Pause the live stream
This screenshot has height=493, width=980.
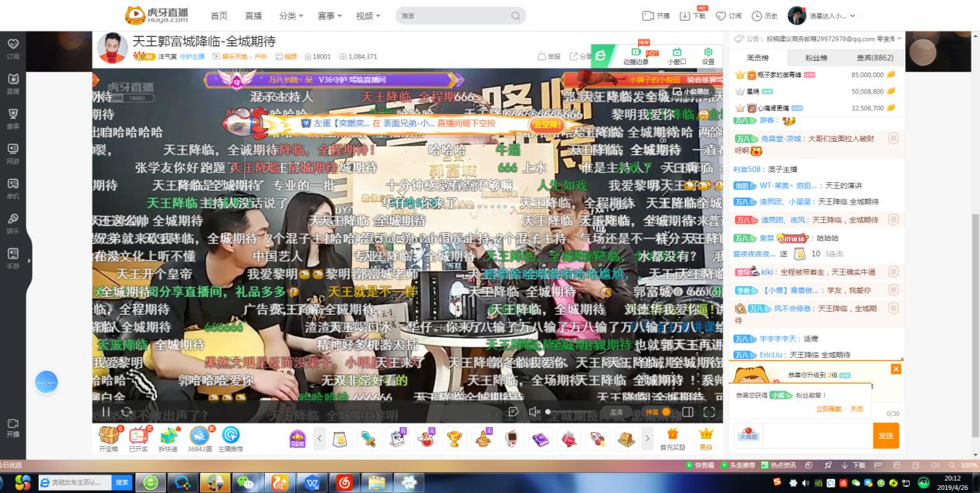pos(105,412)
